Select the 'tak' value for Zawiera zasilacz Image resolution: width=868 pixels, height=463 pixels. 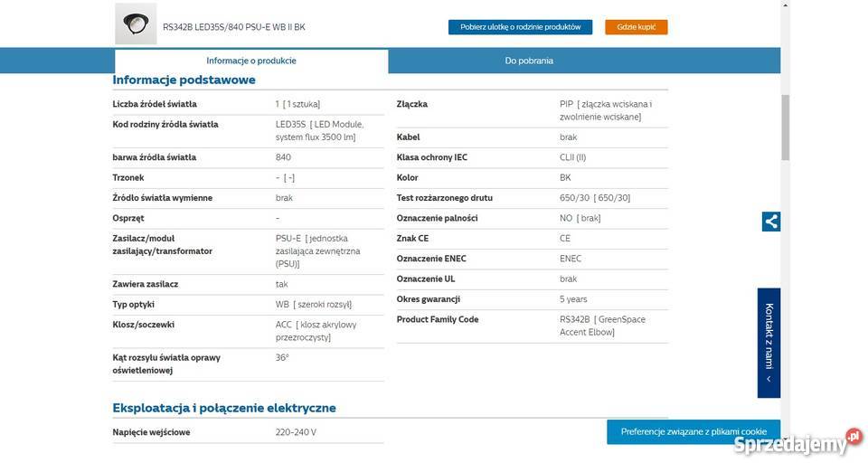click(282, 284)
